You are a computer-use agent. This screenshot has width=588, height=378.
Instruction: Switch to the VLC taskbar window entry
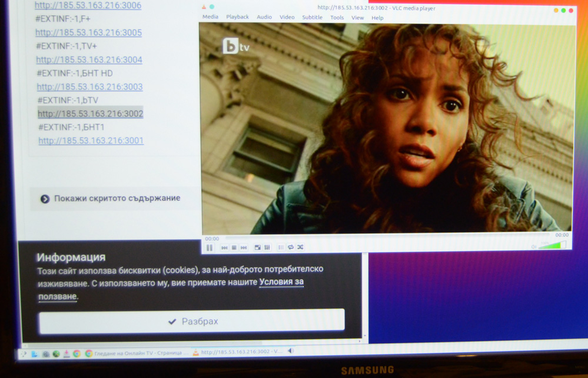point(237,352)
